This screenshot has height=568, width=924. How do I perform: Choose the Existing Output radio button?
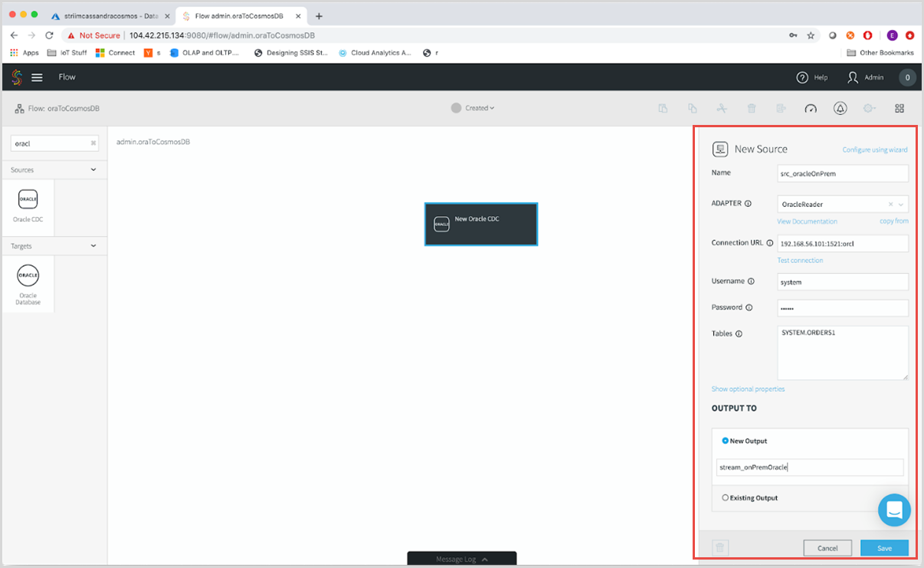pos(725,497)
